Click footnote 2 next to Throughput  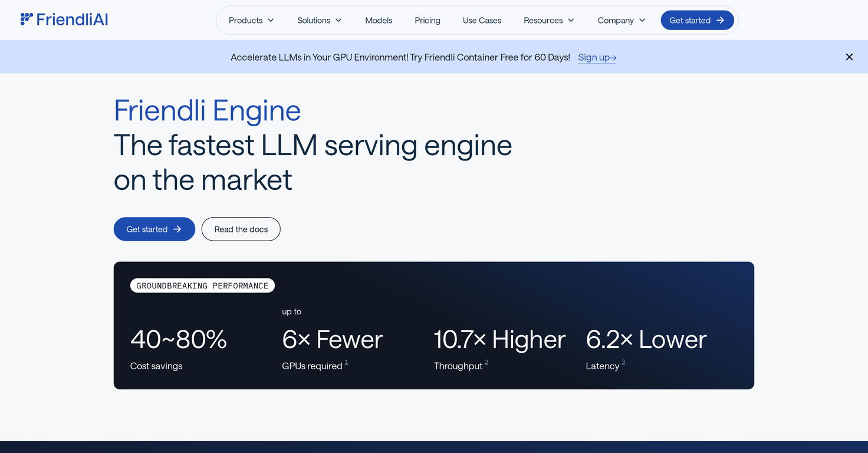486,362
